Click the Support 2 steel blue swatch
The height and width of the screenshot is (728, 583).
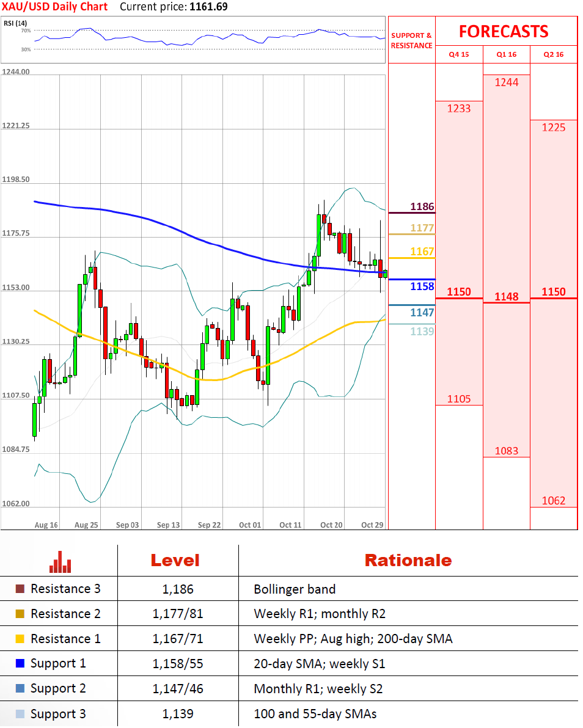pyautogui.click(x=20, y=688)
